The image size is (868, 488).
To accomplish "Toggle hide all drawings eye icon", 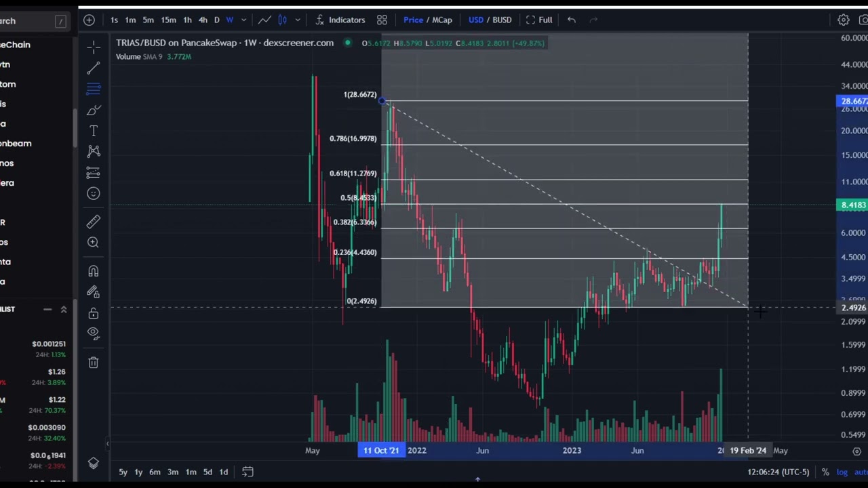I will (94, 332).
